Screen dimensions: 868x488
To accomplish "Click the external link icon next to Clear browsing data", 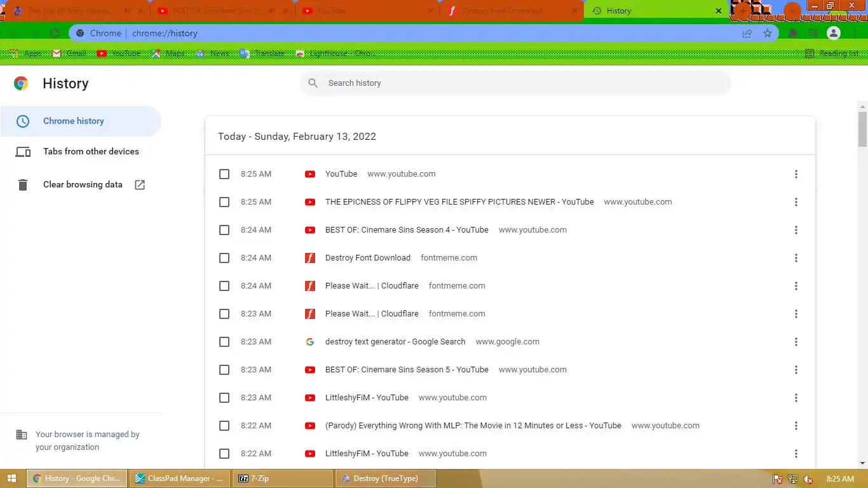I will pyautogui.click(x=140, y=185).
